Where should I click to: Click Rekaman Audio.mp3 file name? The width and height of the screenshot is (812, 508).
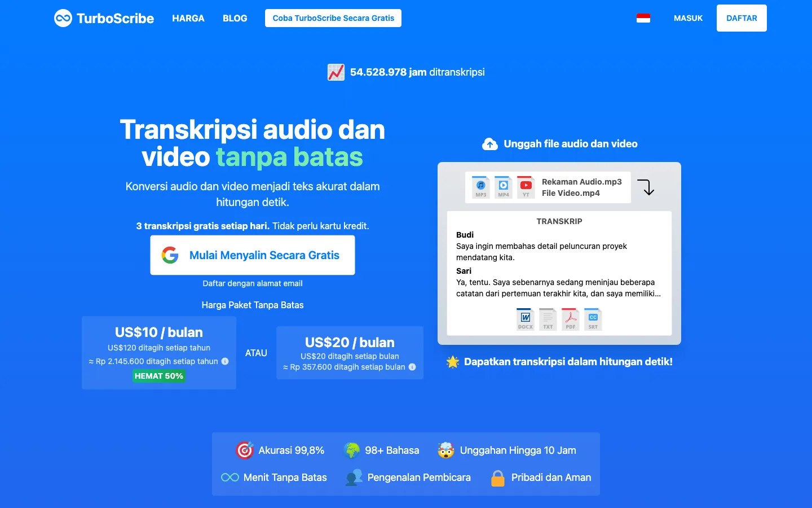pos(582,182)
